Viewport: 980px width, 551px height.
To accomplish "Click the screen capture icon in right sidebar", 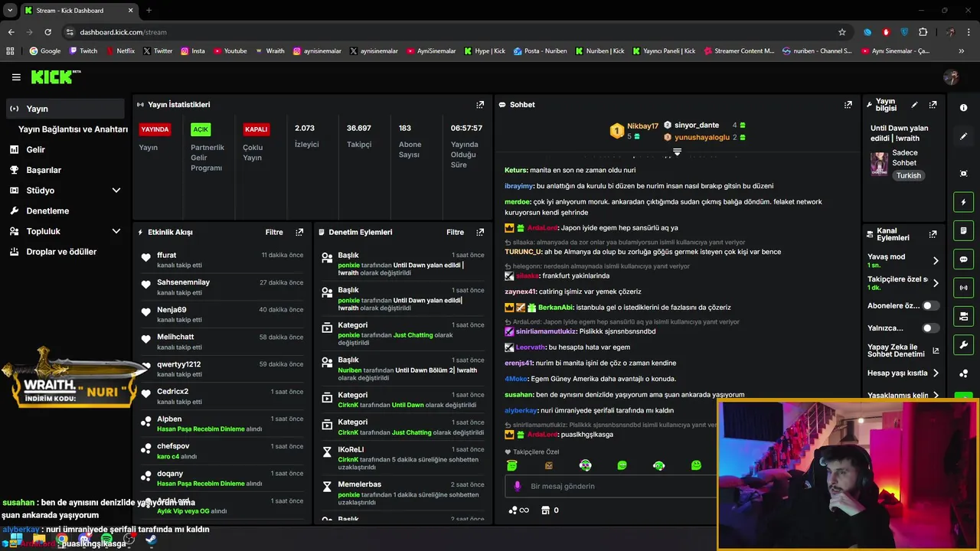I will point(963,174).
